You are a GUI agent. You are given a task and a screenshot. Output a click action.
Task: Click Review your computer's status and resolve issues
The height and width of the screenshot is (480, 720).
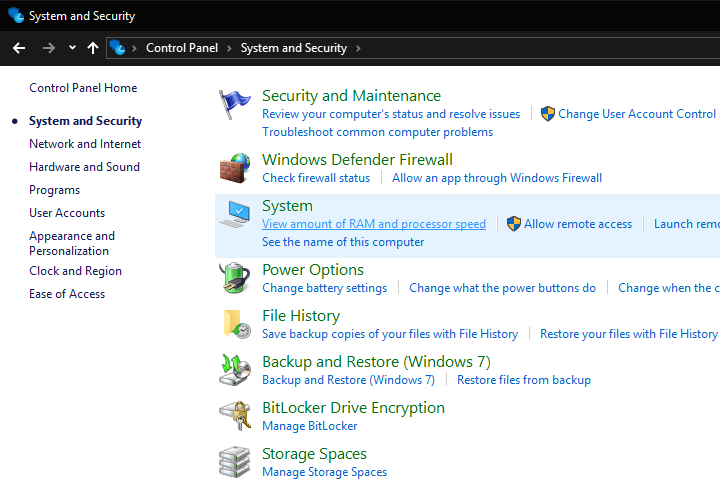pyautogui.click(x=391, y=114)
